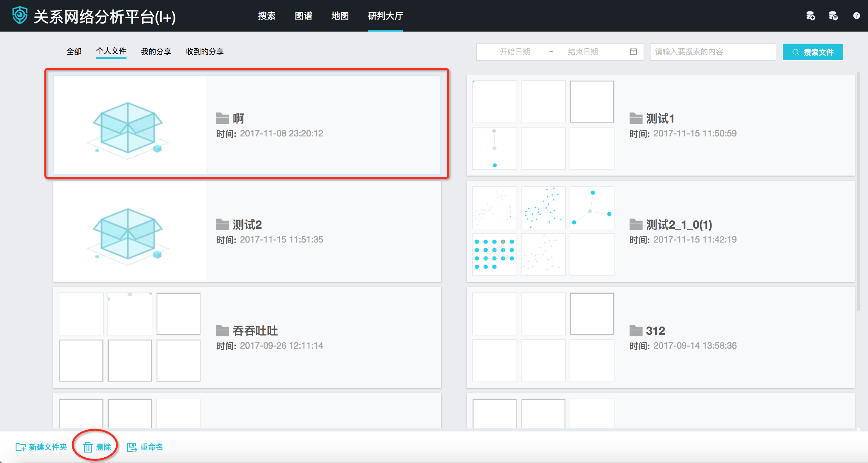The width and height of the screenshot is (868, 463).
Task: Click the folder icon beside 测试1
Action: 636,118
